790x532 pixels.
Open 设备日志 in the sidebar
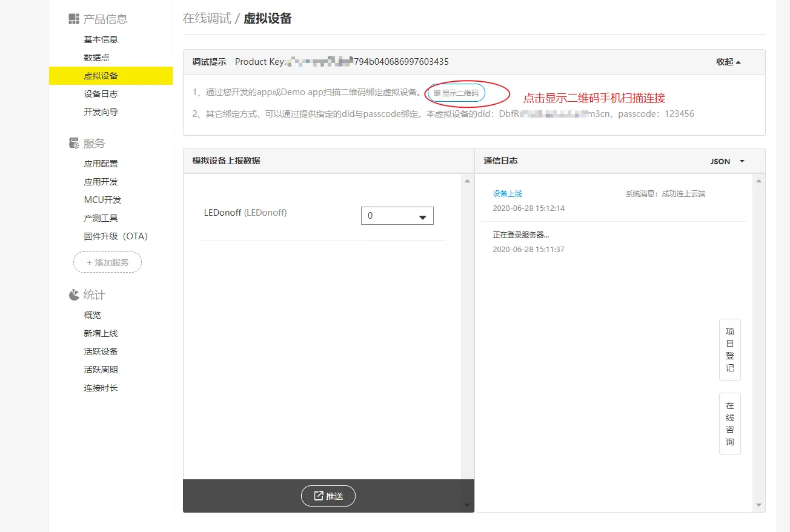[101, 94]
